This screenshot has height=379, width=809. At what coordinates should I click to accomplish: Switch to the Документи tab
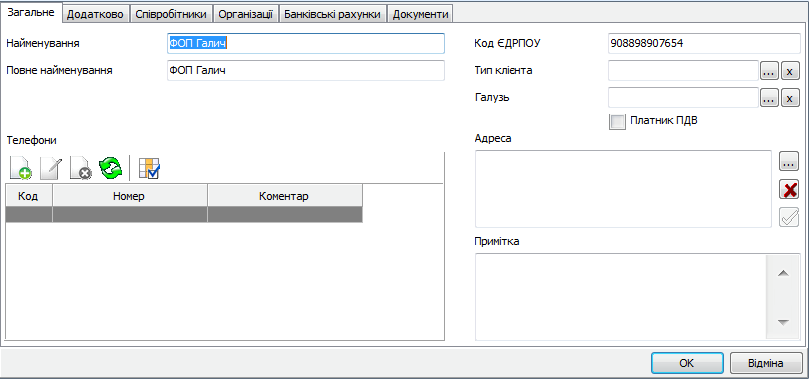tap(420, 14)
